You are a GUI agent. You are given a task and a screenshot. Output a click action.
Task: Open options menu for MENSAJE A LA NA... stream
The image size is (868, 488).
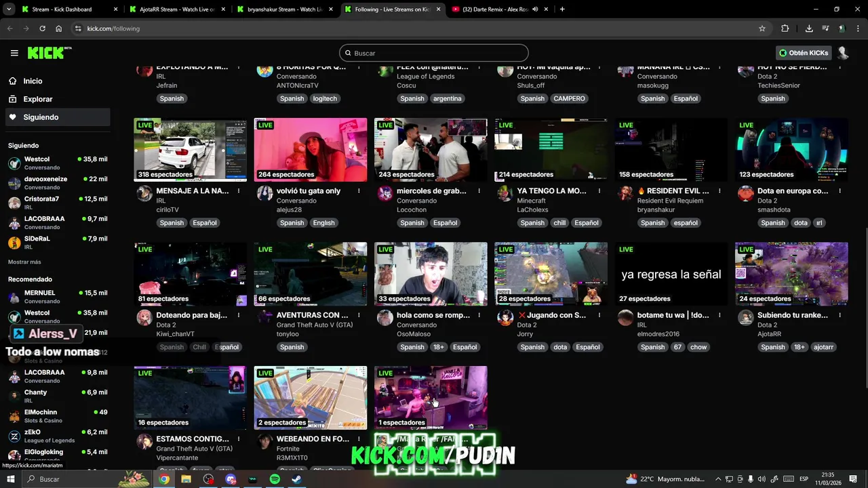pyautogui.click(x=239, y=191)
